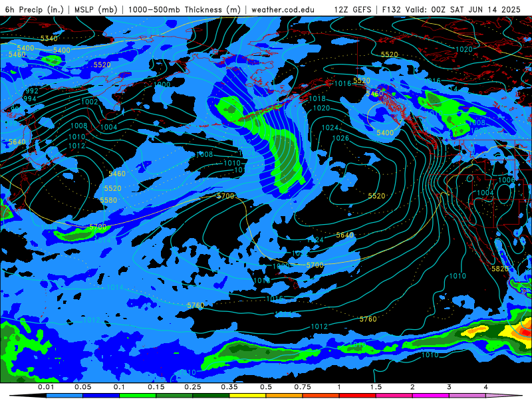Image resolution: width=532 pixels, height=399 pixels.
Task: Click the "1000-500mb Thickness (m)" header label
Action: pyautogui.click(x=184, y=9)
